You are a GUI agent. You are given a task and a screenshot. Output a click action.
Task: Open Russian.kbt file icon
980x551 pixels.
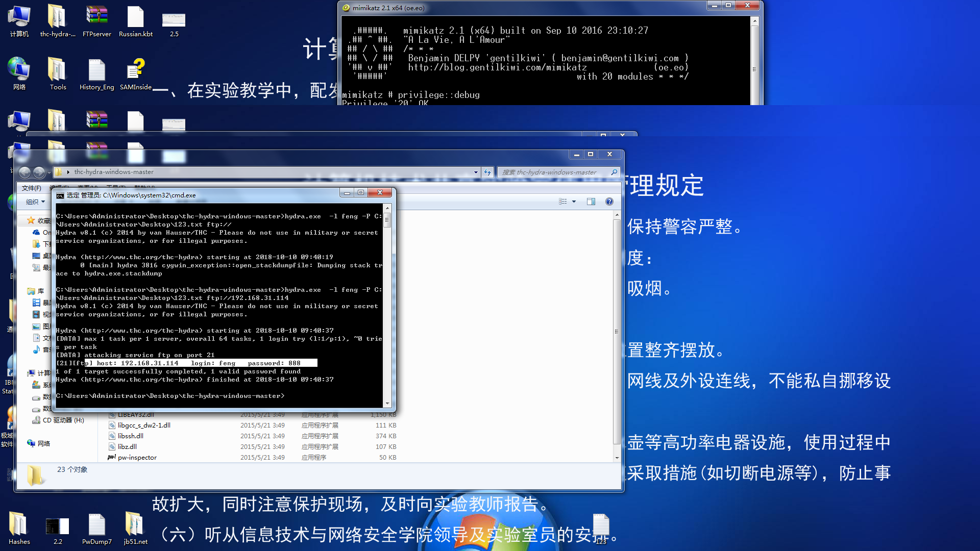tap(136, 21)
